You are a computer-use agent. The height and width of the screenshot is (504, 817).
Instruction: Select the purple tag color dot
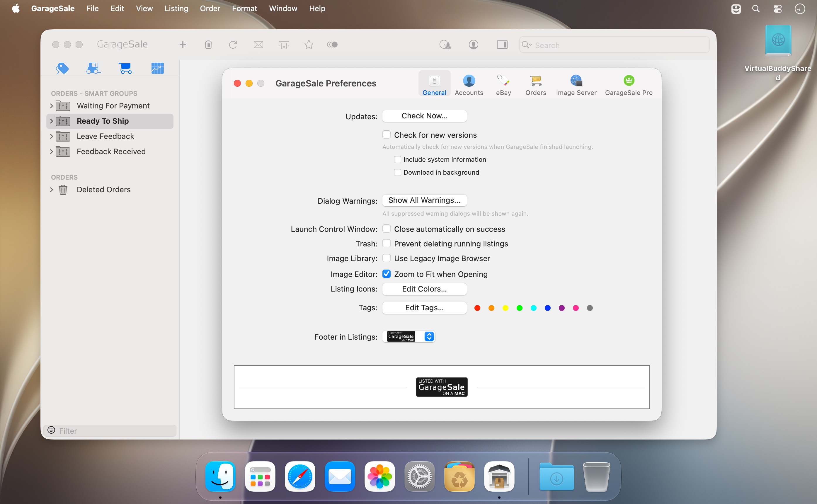click(562, 308)
